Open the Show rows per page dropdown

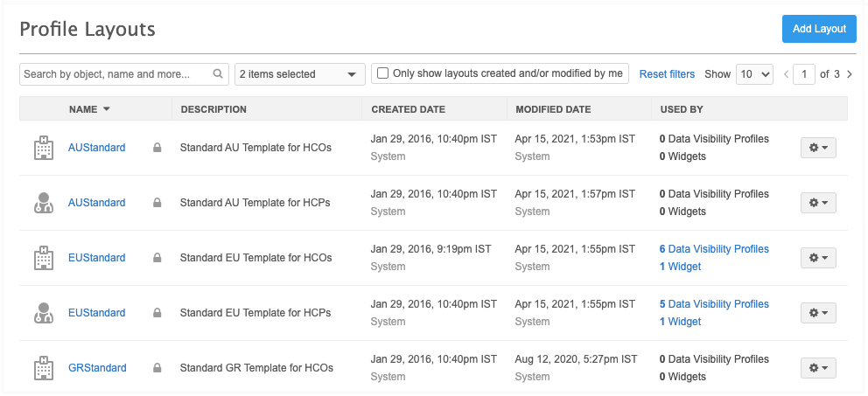click(x=754, y=74)
